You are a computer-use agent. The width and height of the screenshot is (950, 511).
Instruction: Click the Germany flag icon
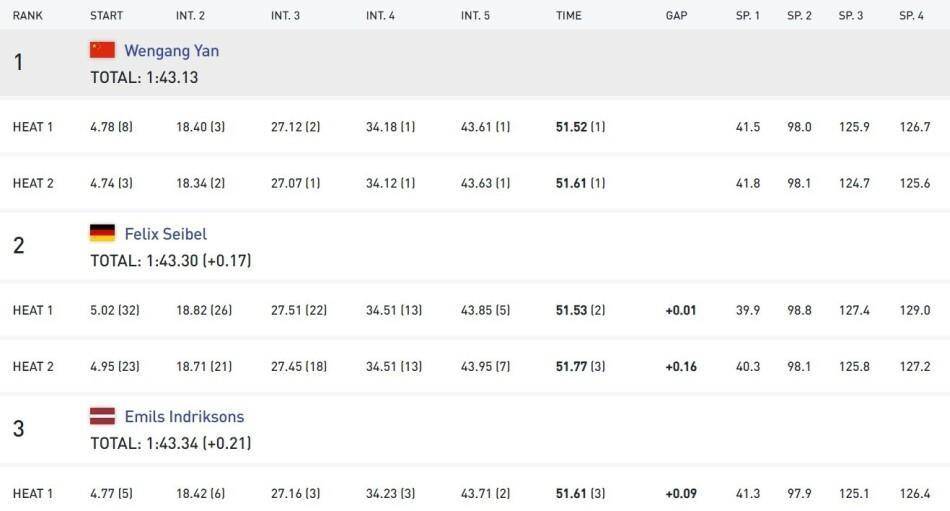(102, 233)
